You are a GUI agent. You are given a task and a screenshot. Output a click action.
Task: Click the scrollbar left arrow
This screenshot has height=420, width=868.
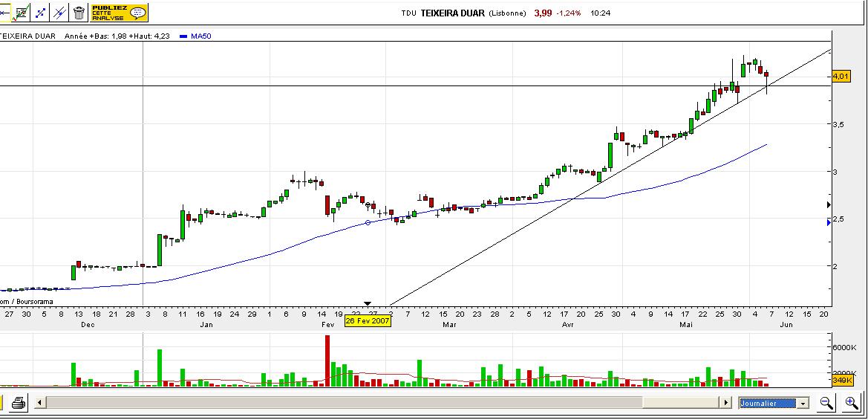(39, 403)
